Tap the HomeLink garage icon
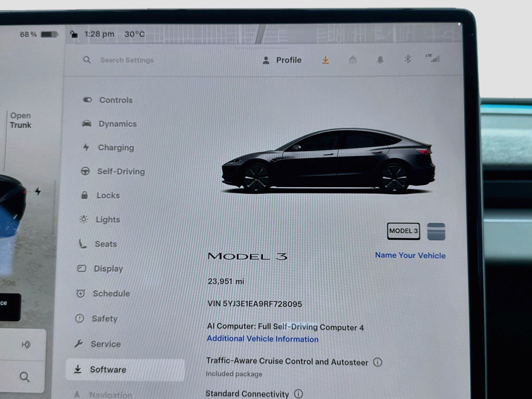This screenshot has height=399, width=532. pyautogui.click(x=353, y=60)
